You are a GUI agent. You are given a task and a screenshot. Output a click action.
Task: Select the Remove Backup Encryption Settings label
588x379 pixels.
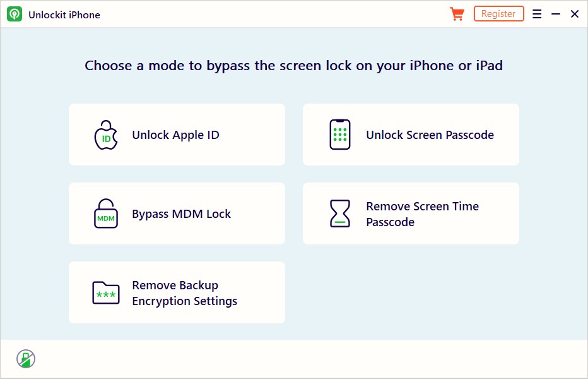coord(184,293)
